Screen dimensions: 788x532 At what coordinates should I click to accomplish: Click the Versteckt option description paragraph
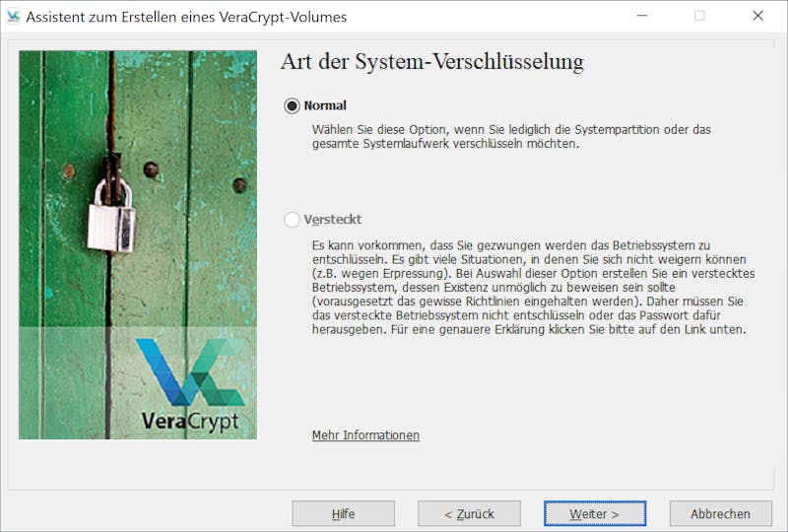(x=533, y=287)
